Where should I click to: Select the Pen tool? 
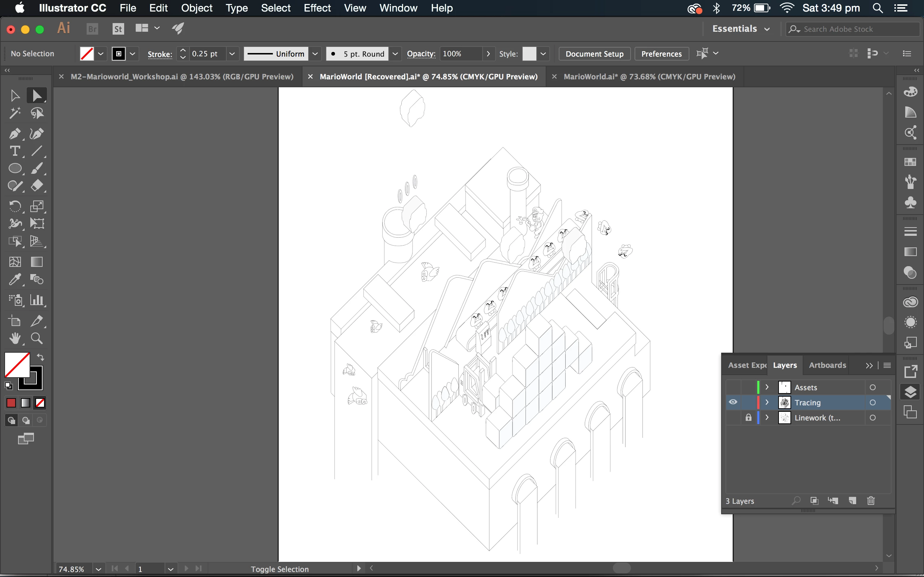14,133
